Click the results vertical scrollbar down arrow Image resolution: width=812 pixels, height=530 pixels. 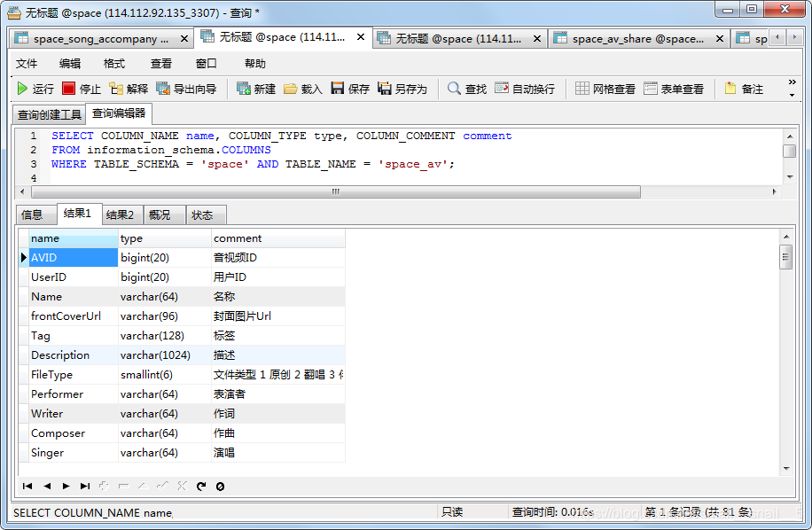[x=786, y=469]
